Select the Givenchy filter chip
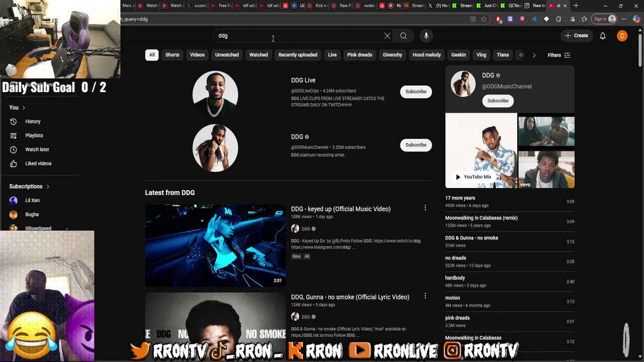 392,55
